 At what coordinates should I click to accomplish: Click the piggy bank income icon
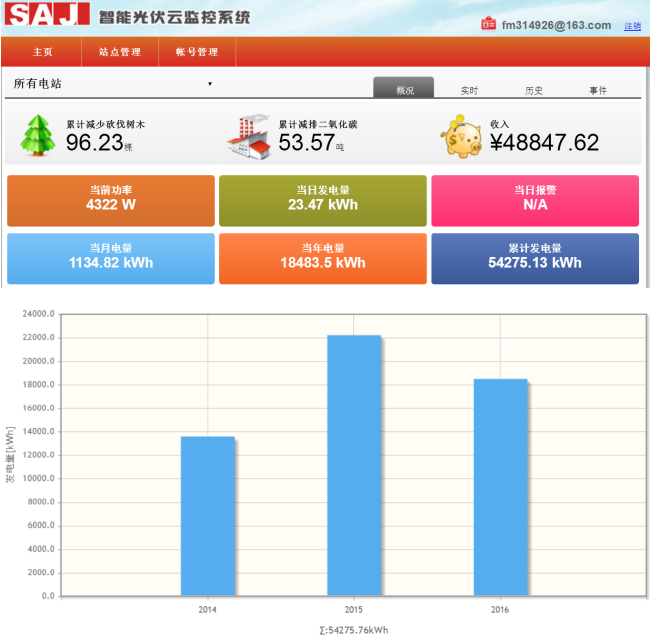click(x=463, y=137)
